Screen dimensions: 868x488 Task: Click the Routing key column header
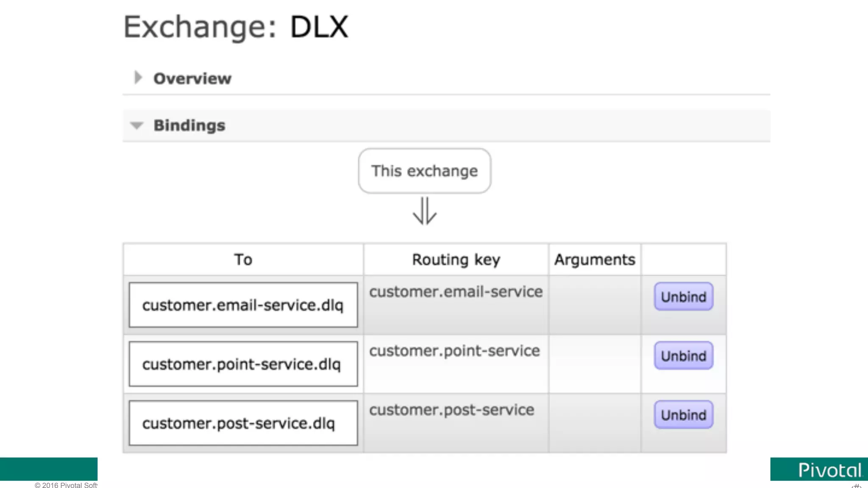coord(456,260)
